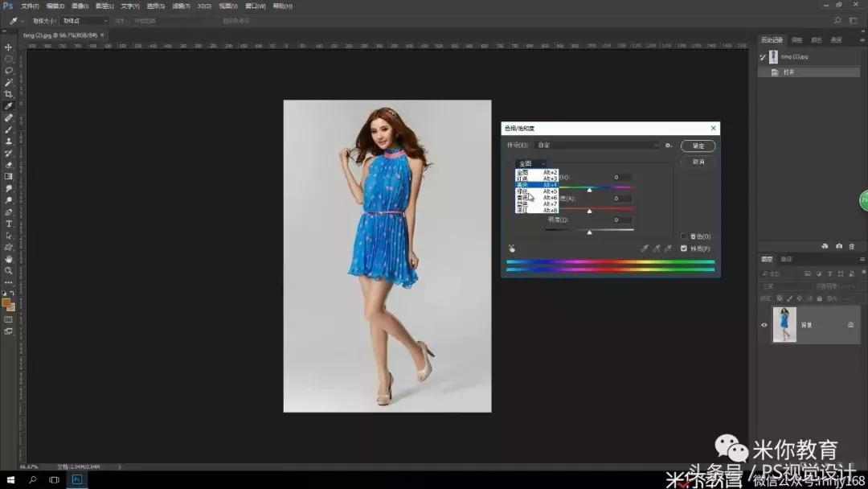The width and height of the screenshot is (868, 489).
Task: Select the Move tool
Action: [9, 47]
